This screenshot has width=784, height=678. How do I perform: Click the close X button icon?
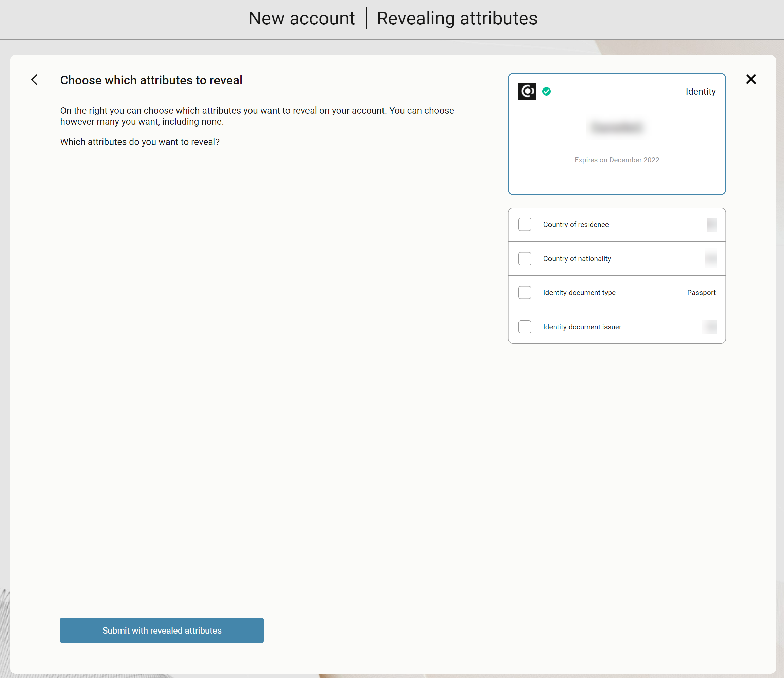(x=751, y=79)
